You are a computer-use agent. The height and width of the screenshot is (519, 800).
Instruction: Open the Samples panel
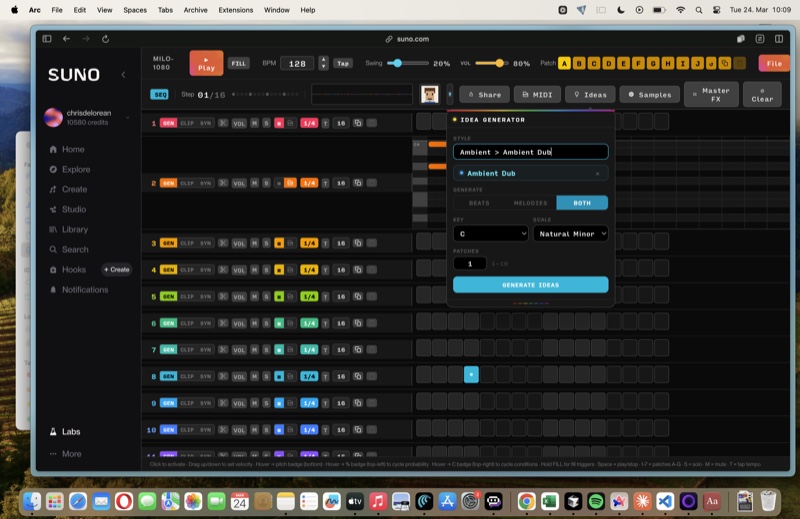[649, 94]
